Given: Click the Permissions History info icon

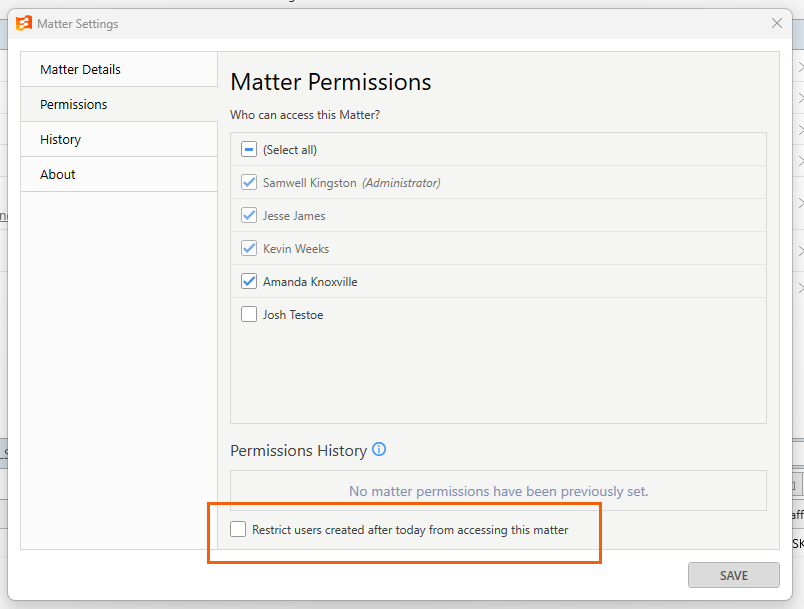Looking at the screenshot, I should pyautogui.click(x=379, y=449).
